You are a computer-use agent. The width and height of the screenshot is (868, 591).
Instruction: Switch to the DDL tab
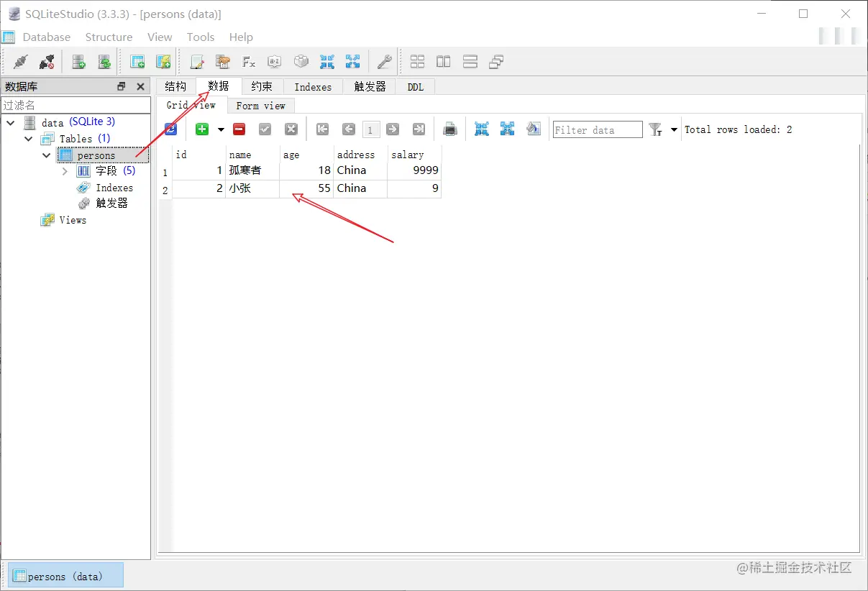coord(416,86)
